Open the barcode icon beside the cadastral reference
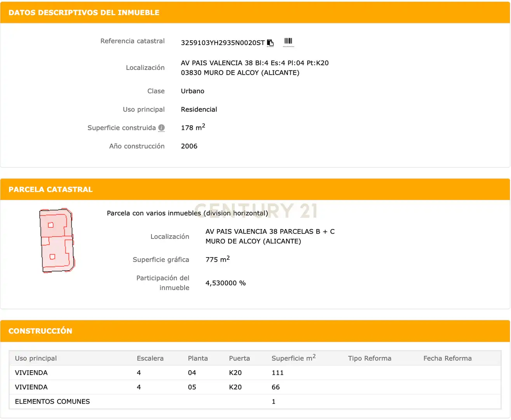Screen dimensions: 511x420 [x=288, y=41]
